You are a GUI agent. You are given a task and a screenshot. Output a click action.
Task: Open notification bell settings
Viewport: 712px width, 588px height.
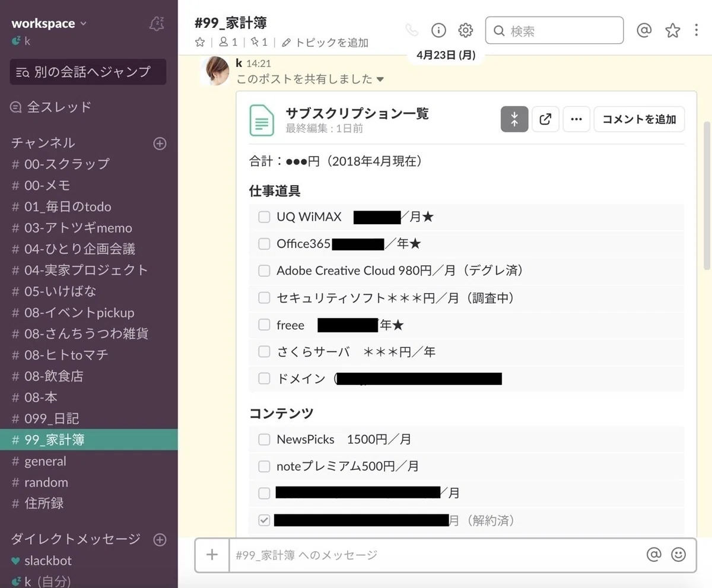click(x=156, y=24)
